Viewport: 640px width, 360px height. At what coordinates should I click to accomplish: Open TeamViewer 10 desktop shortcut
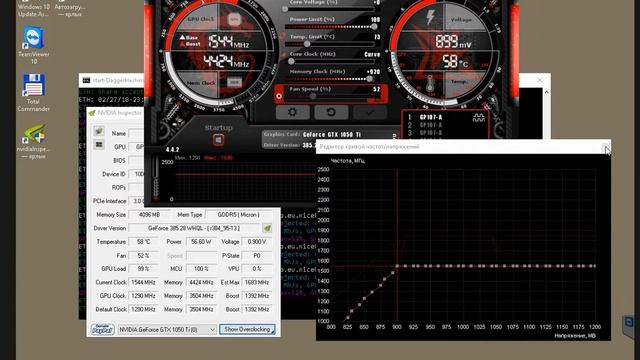coord(33,45)
